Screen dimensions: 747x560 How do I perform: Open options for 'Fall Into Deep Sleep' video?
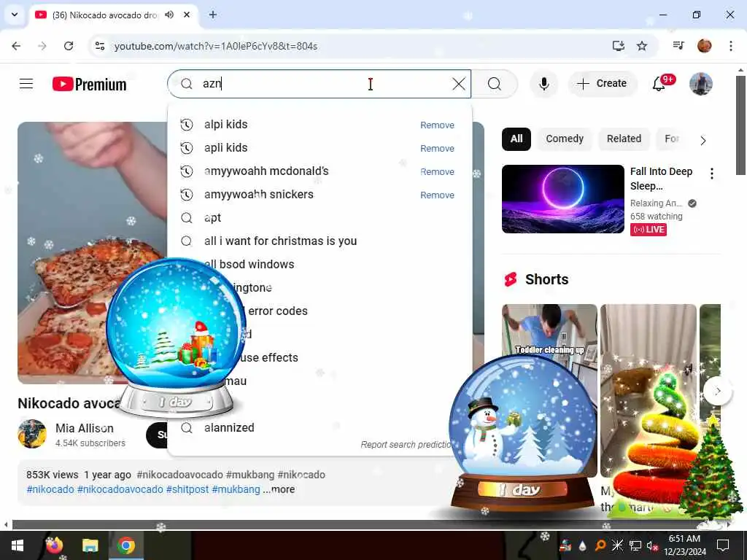point(712,174)
